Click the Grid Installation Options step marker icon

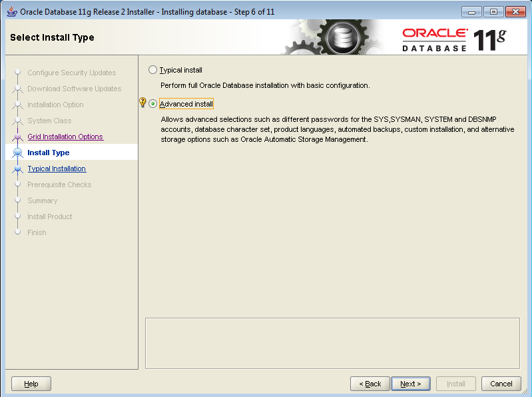point(17,137)
